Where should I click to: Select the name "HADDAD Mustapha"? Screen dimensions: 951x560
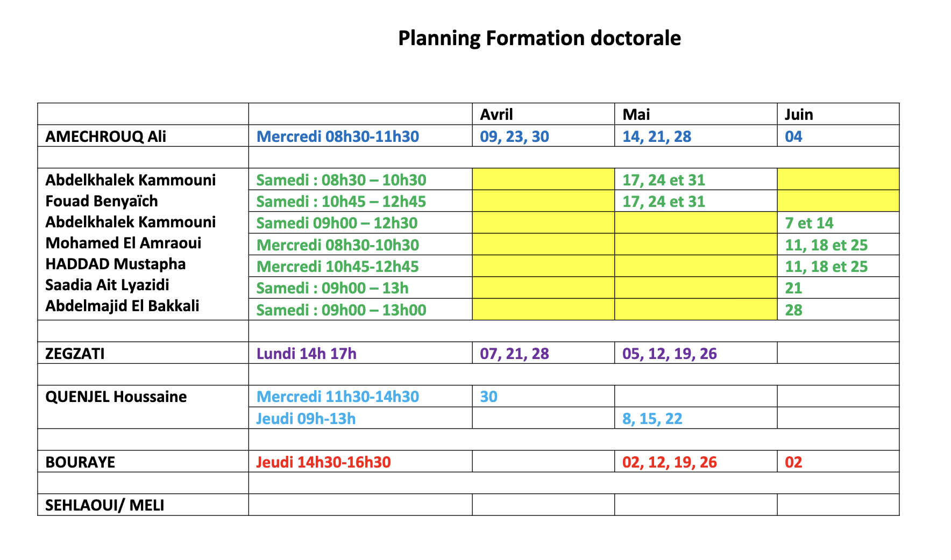pos(116,264)
